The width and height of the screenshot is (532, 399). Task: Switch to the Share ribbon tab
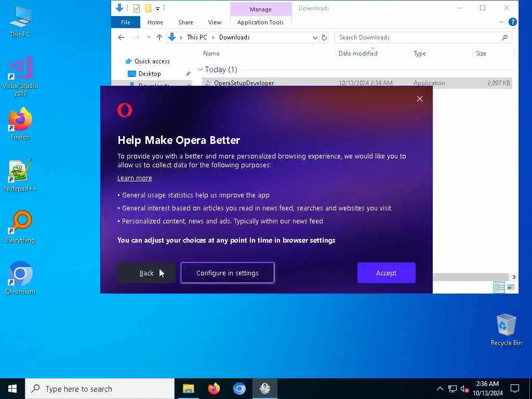point(185,22)
